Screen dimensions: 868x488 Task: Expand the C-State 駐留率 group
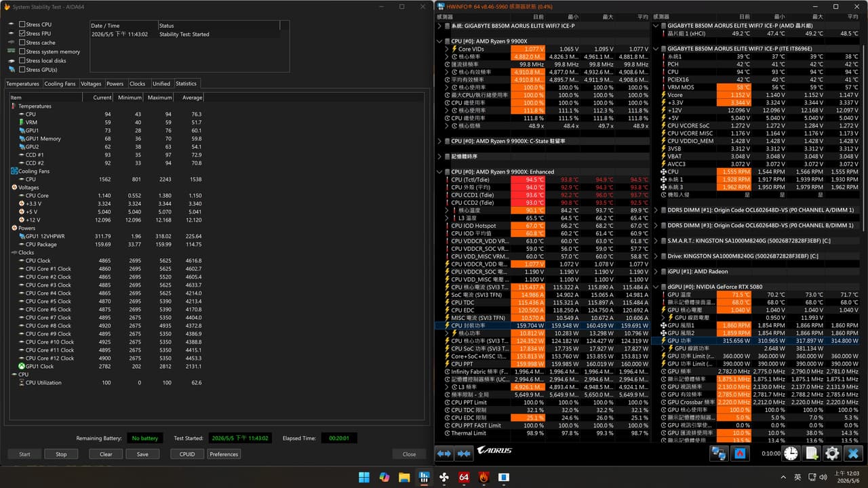click(439, 141)
